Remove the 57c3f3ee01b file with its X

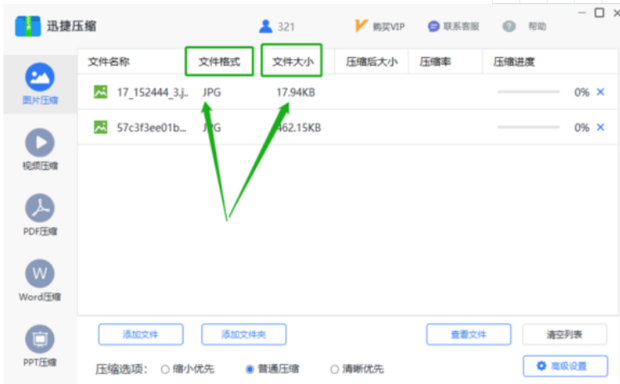(x=600, y=127)
